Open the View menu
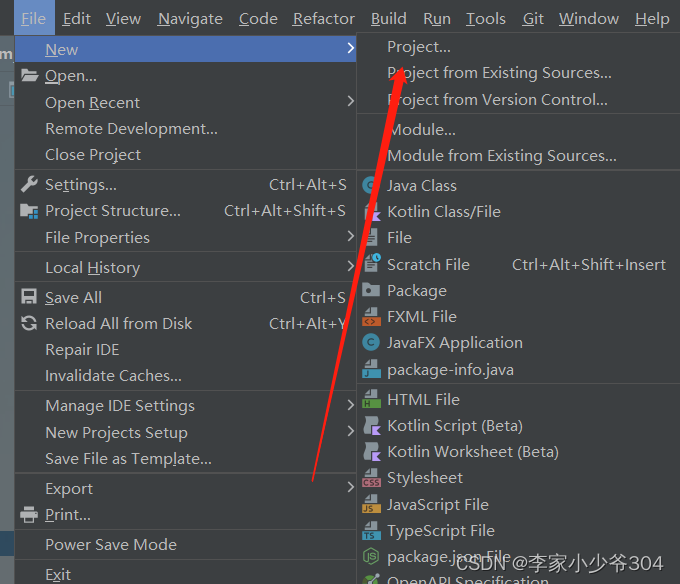The height and width of the screenshot is (584, 680). click(x=124, y=19)
